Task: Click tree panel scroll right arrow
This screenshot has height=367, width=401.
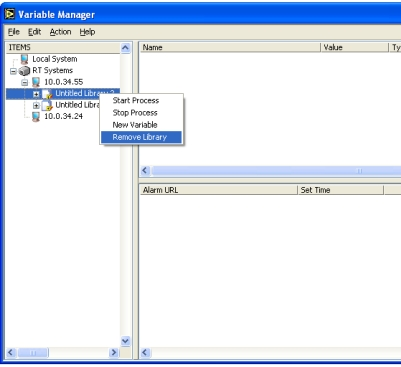Action: pyautogui.click(x=114, y=352)
